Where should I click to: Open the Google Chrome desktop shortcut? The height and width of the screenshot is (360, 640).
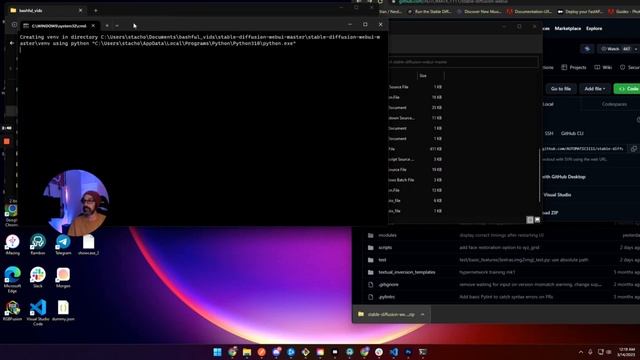tap(11, 215)
